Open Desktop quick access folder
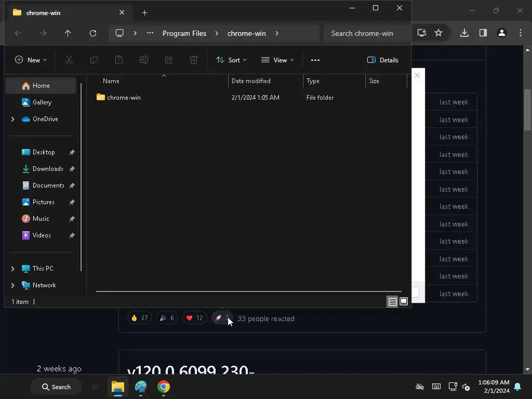532x399 pixels. 44,152
